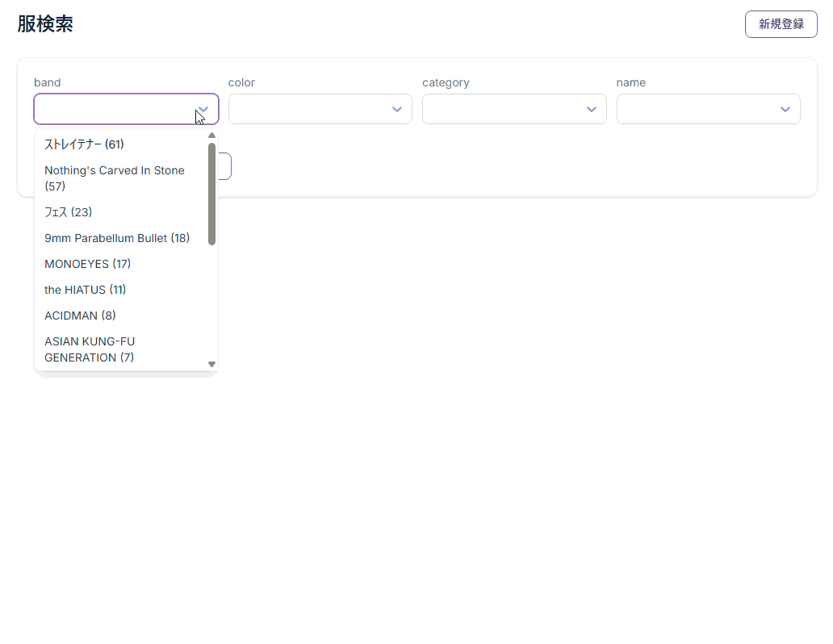Pick 9mm Parabellum Bullet (18)
833x644 pixels.
click(x=122, y=238)
